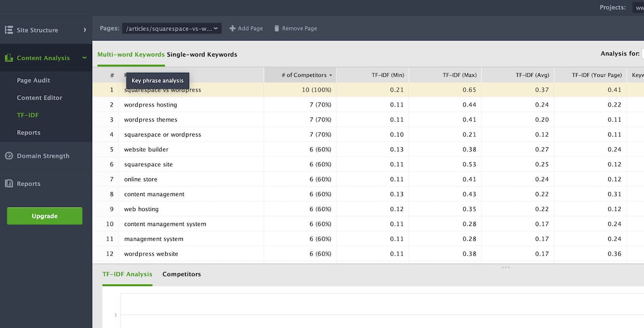Select TF-IDF sidebar item

tap(28, 115)
